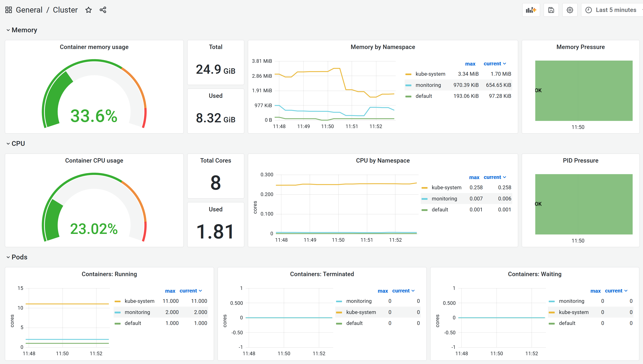Collapse the CPU row
Image resolution: width=643 pixels, height=364 pixels.
pyautogui.click(x=16, y=143)
